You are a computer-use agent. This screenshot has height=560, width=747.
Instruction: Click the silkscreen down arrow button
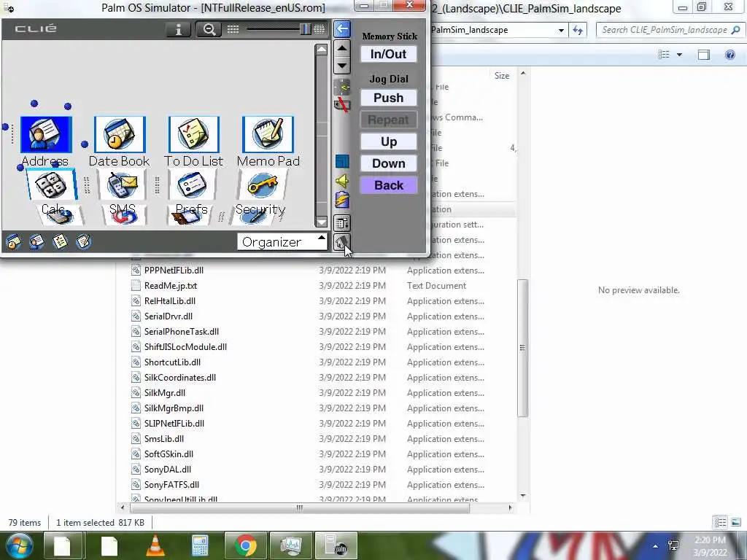point(342,65)
